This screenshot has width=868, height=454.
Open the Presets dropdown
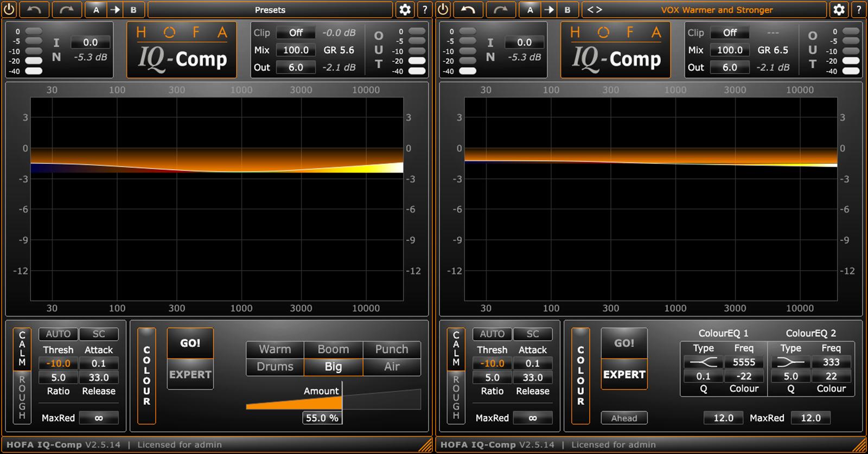pos(270,10)
